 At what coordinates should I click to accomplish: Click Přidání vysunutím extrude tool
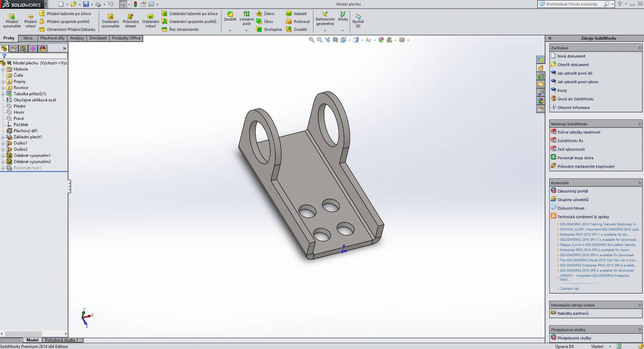(x=12, y=21)
